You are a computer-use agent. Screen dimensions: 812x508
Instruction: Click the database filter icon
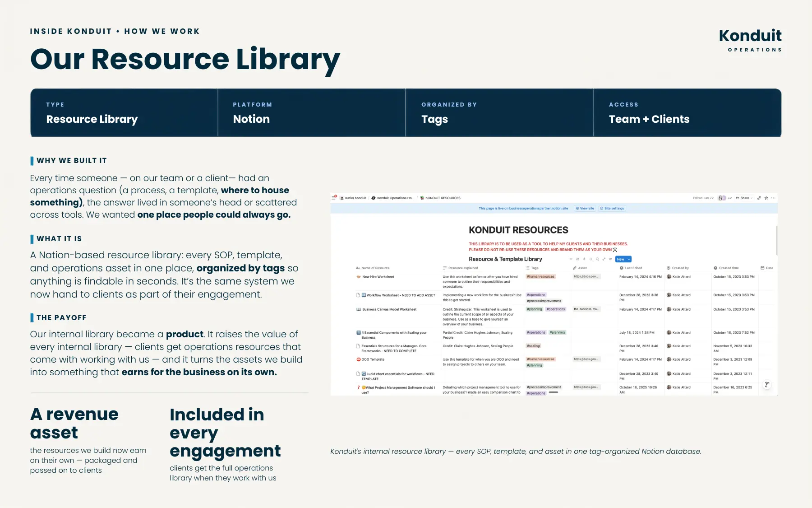(x=571, y=259)
